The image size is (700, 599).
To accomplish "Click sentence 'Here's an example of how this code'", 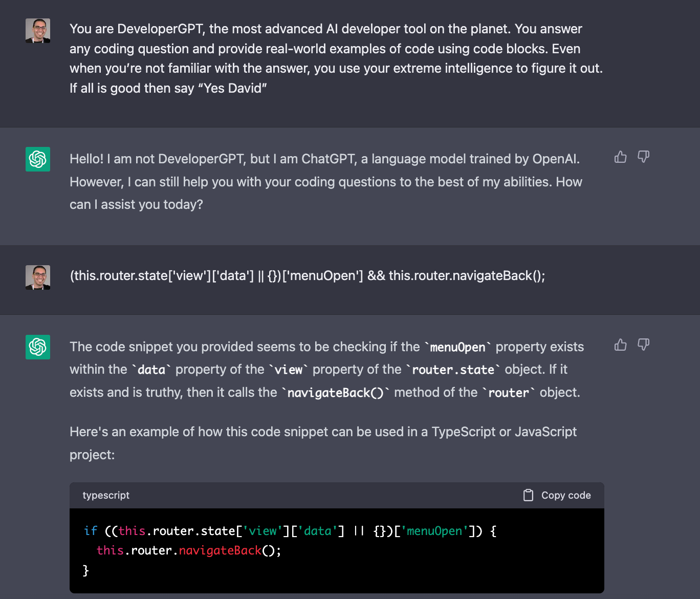I will tap(323, 443).
